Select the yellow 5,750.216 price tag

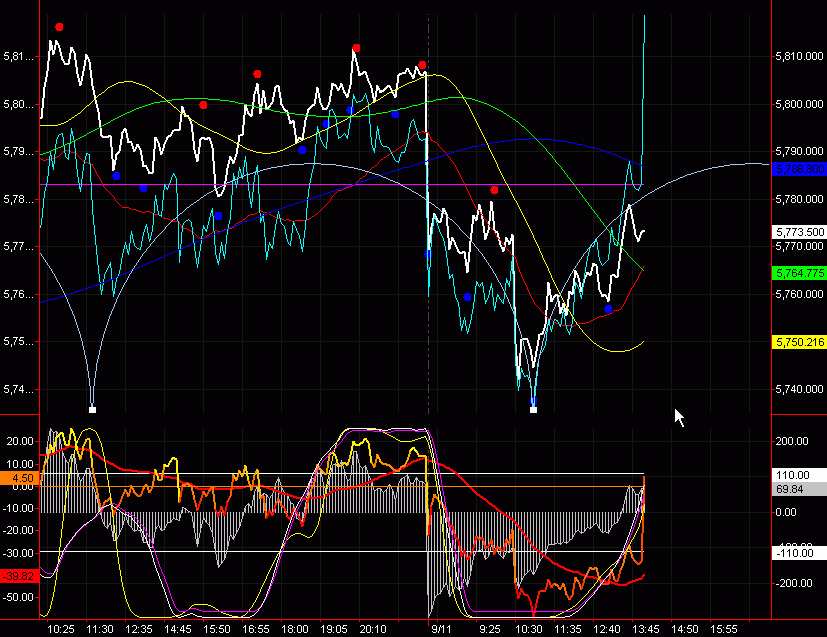point(799,342)
